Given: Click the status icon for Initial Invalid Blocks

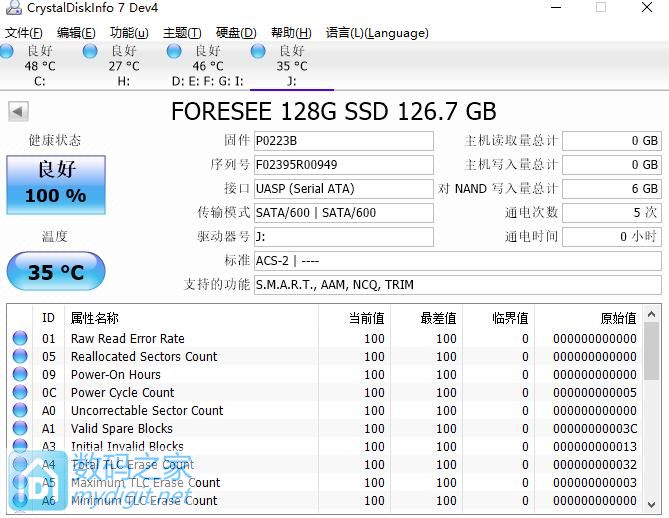Looking at the screenshot, I should coord(20,446).
